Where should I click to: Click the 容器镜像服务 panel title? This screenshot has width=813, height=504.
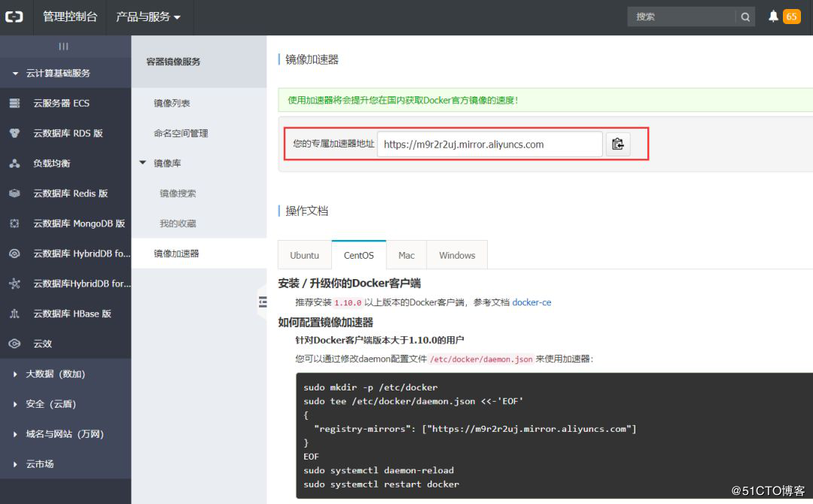173,62
